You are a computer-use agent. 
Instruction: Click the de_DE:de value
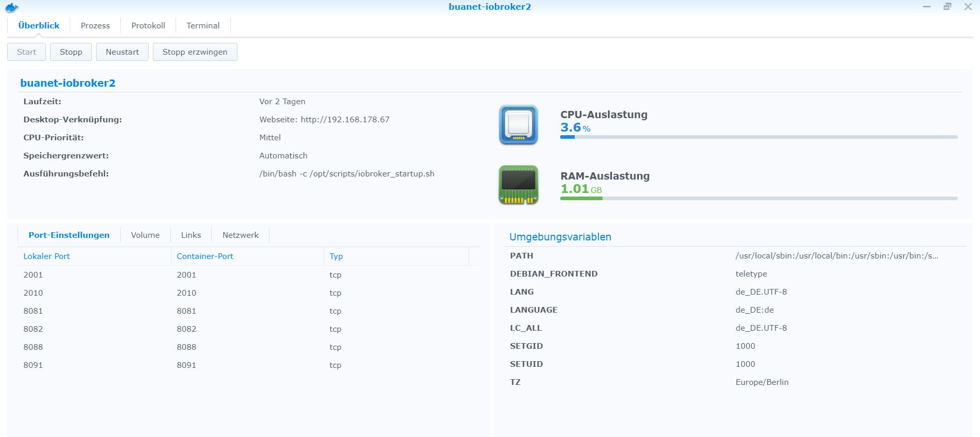pyautogui.click(x=754, y=310)
